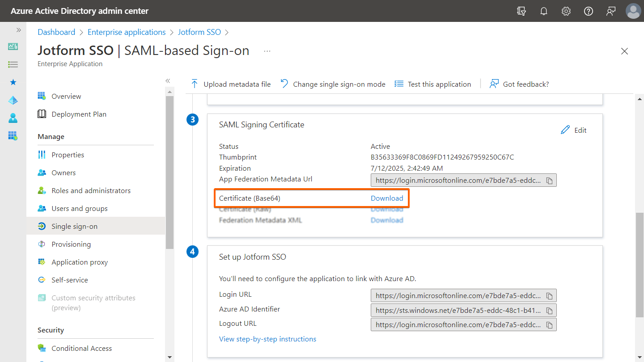Screen dimensions: 644x362
Task: Open the more options ellipsis by title
Action: click(267, 51)
